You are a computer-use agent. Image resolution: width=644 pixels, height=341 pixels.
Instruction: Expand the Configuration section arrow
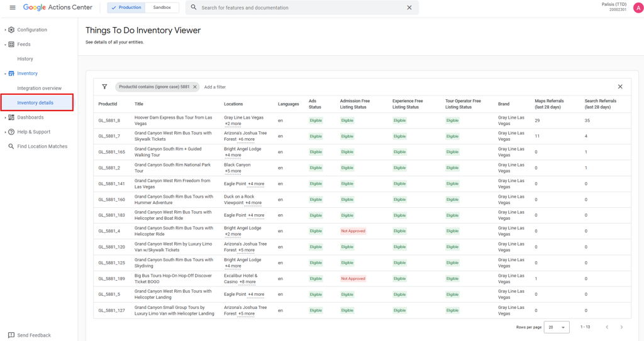[x=5, y=30]
